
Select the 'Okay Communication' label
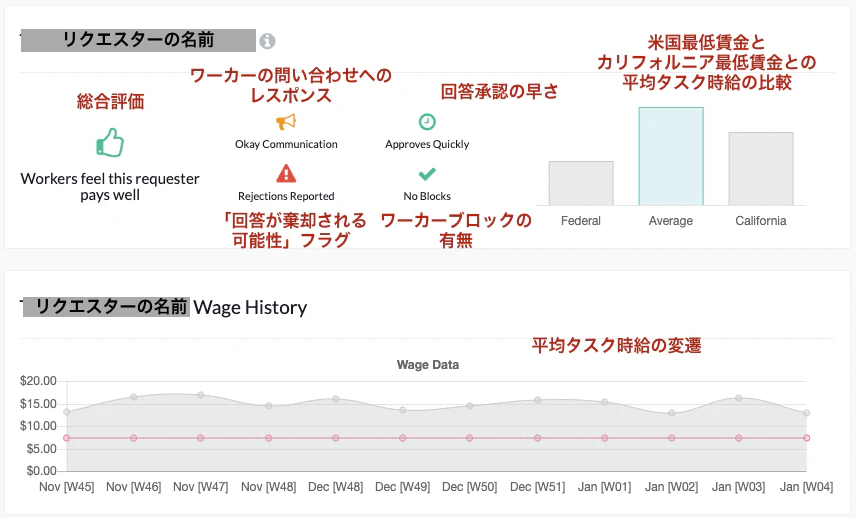click(286, 144)
